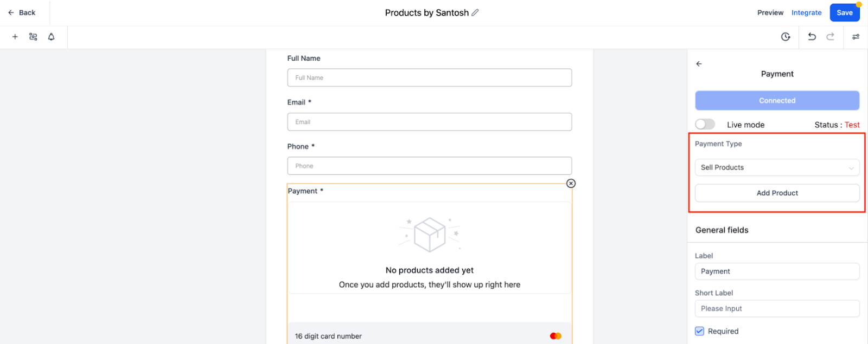Open the form fields manager icon
This screenshot has height=344, width=868.
(33, 37)
